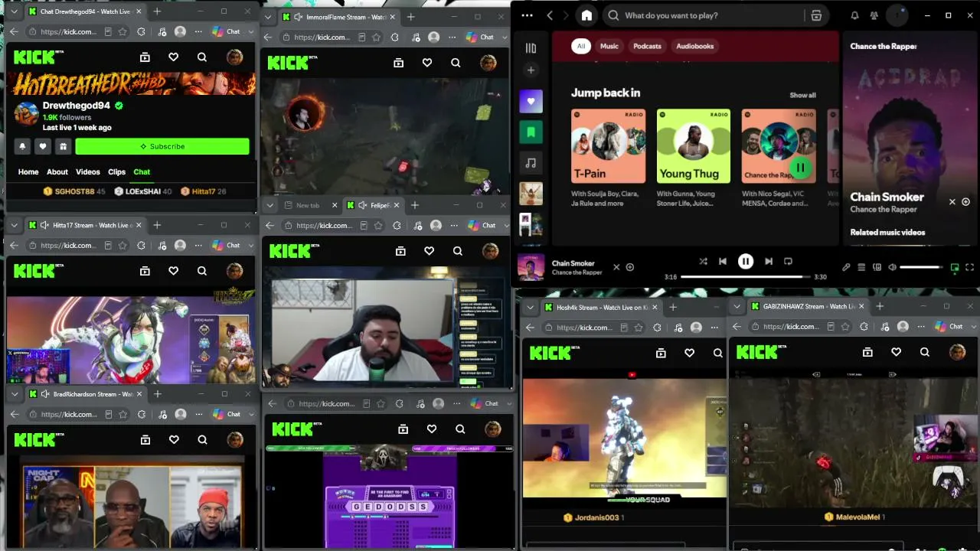Viewport: 980px width, 551px height.
Task: Pause the current Spotify track
Action: click(x=746, y=261)
